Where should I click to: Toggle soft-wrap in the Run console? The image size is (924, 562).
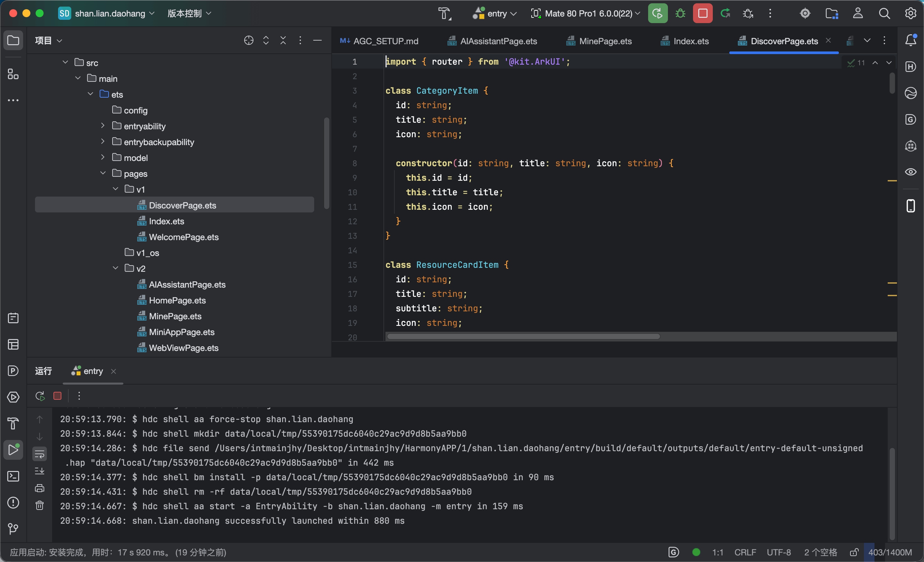click(x=39, y=454)
